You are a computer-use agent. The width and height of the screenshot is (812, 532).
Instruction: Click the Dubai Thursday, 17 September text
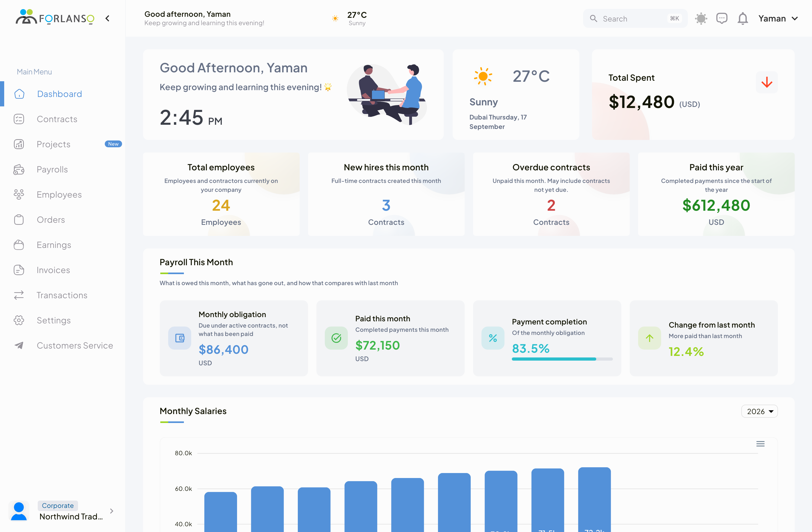pyautogui.click(x=498, y=122)
